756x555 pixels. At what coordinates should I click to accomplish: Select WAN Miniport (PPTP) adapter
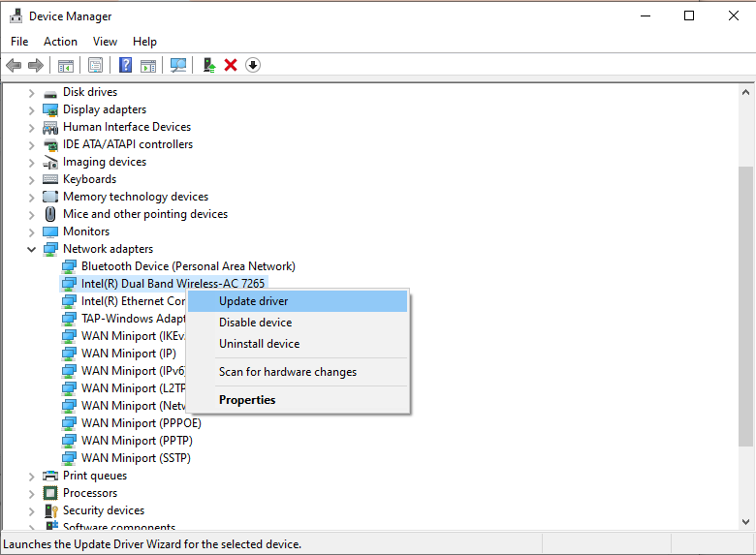(137, 441)
